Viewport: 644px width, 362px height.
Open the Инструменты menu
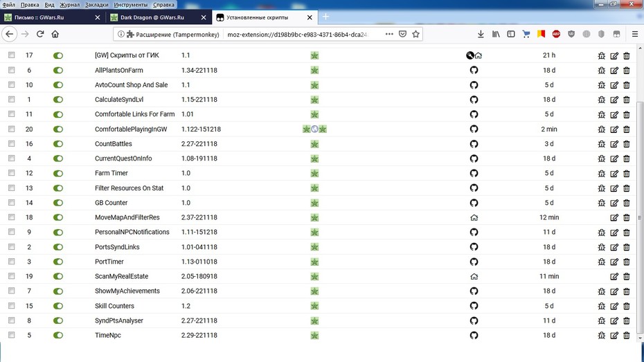pos(131,5)
